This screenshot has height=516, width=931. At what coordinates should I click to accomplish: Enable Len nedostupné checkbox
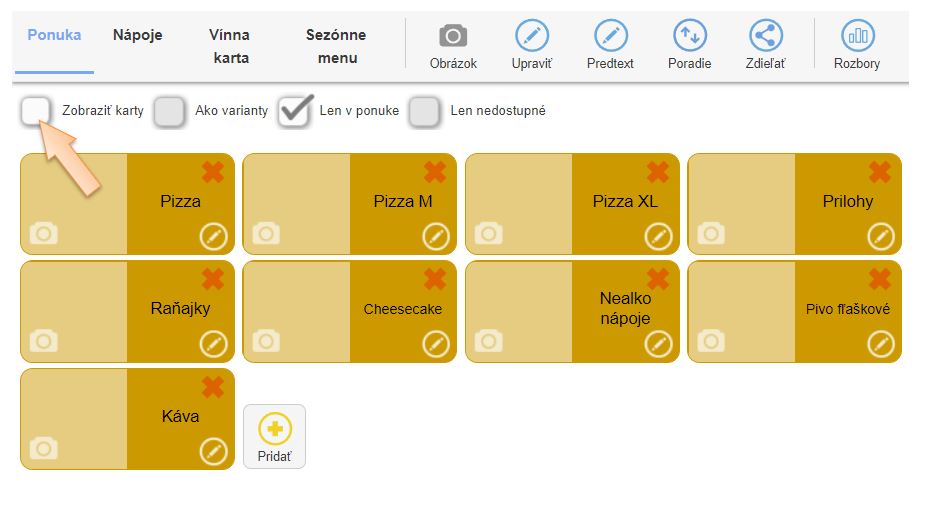(425, 111)
